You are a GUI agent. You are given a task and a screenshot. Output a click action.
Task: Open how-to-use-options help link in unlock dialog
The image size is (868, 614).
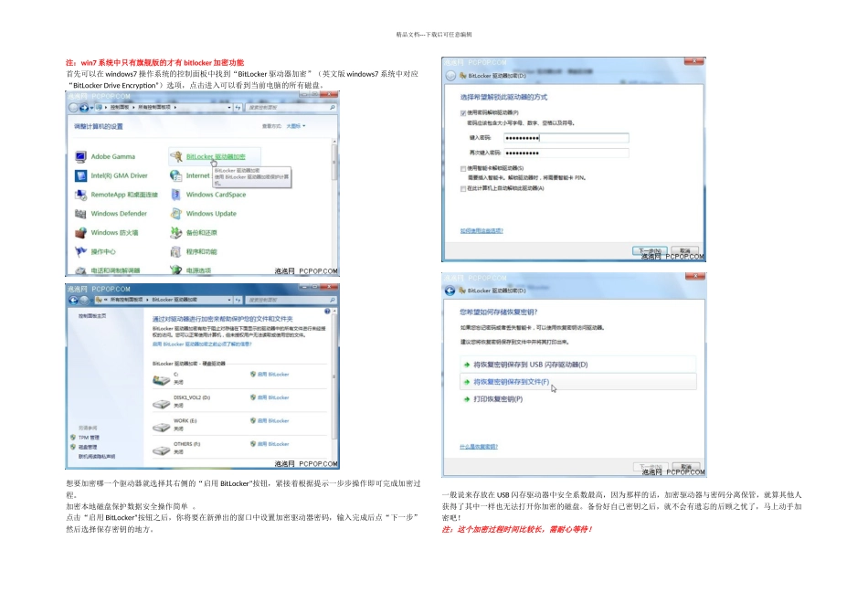[x=482, y=231]
